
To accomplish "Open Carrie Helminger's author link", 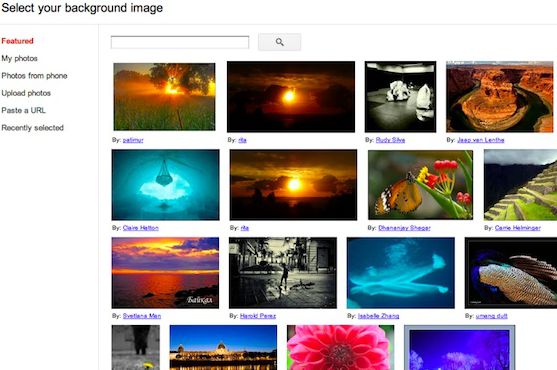I will [518, 228].
